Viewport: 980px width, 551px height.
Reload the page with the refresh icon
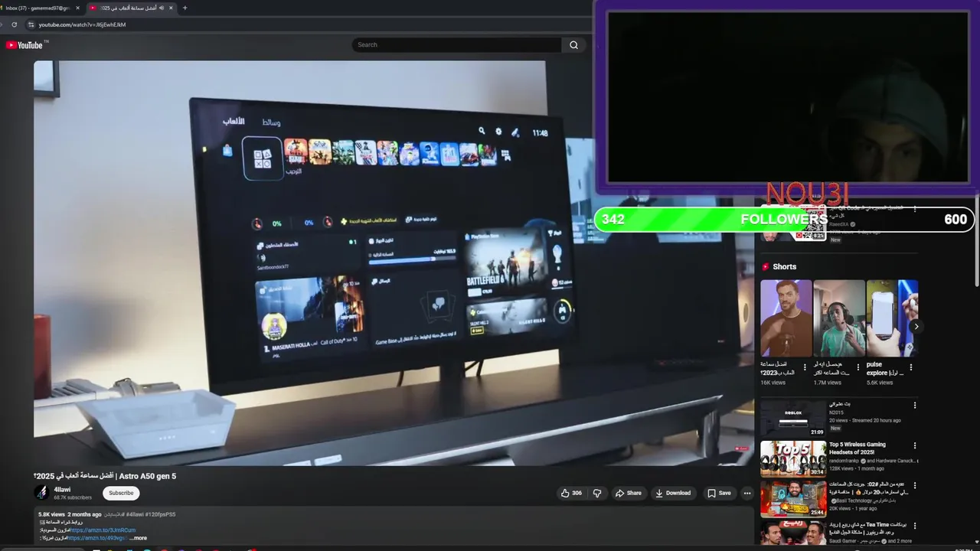(x=14, y=24)
